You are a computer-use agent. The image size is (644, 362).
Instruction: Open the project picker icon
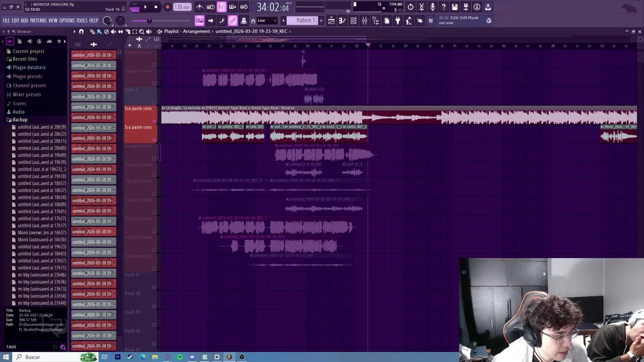(386, 21)
